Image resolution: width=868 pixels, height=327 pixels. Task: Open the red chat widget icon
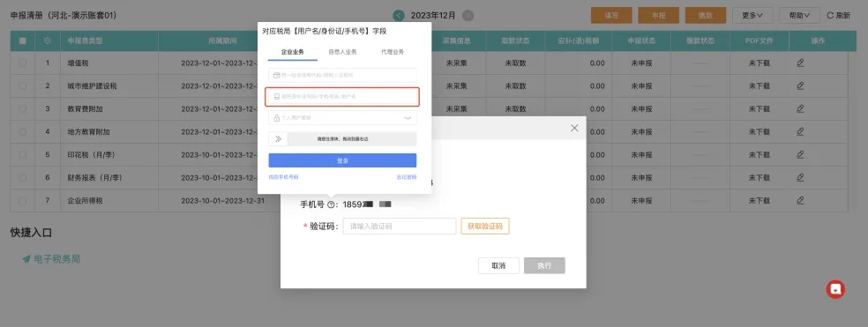point(835,289)
